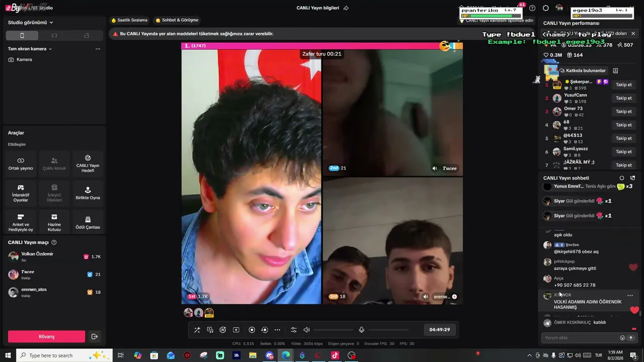Open İnteraktif Oyunlar tool

(x=21, y=194)
